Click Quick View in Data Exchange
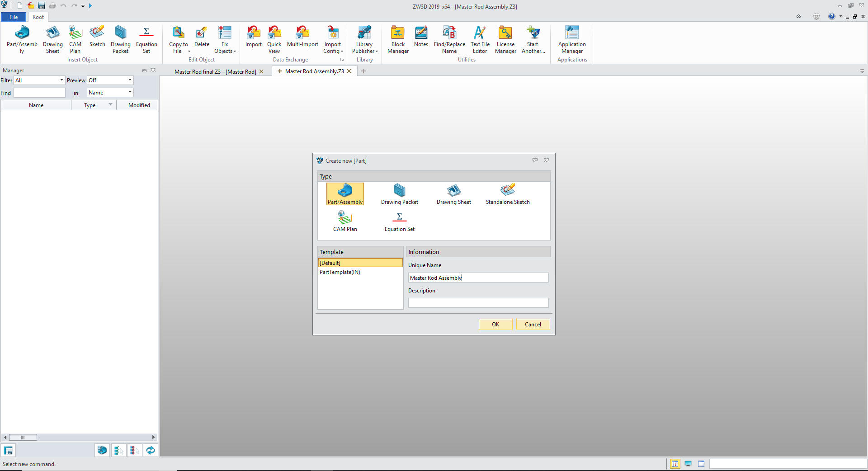This screenshot has width=868, height=471. pos(274,40)
